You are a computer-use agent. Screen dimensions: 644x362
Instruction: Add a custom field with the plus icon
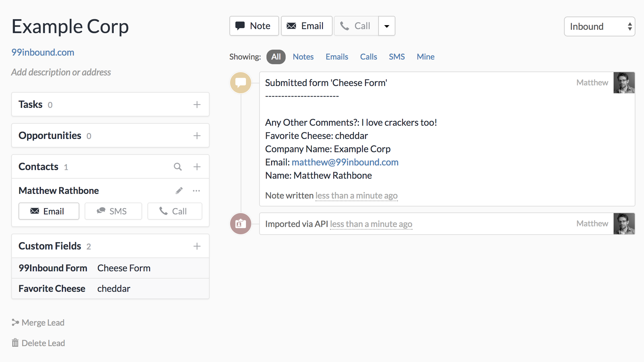click(x=197, y=246)
